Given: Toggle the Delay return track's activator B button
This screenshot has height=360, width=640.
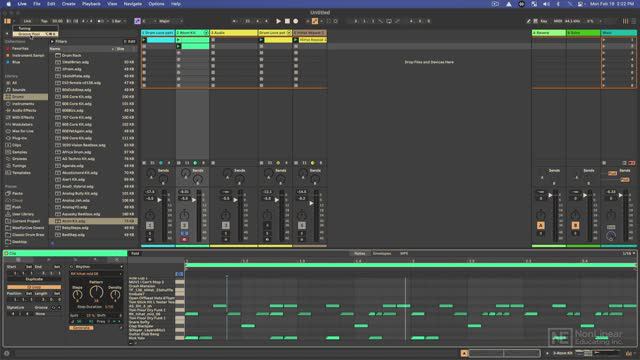Looking at the screenshot, I should pos(576,225).
